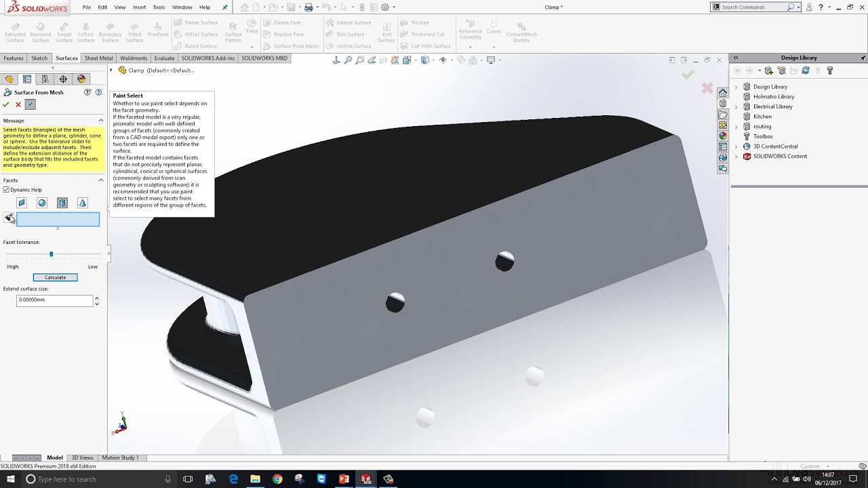Open the FeatureManager design tree tab
The image size is (868, 488).
[x=9, y=79]
